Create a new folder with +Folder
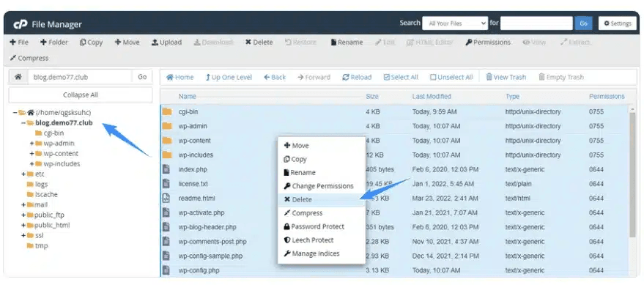This screenshot has width=644, height=285. 53,42
